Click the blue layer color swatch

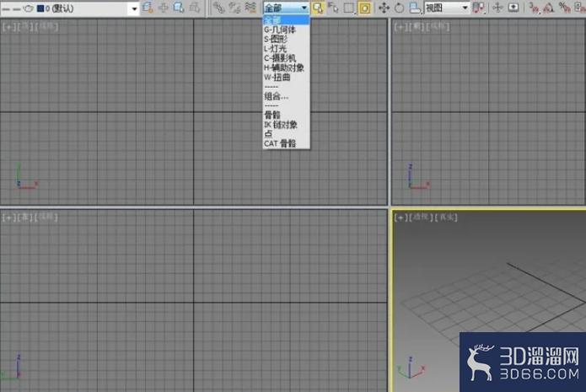pos(40,8)
